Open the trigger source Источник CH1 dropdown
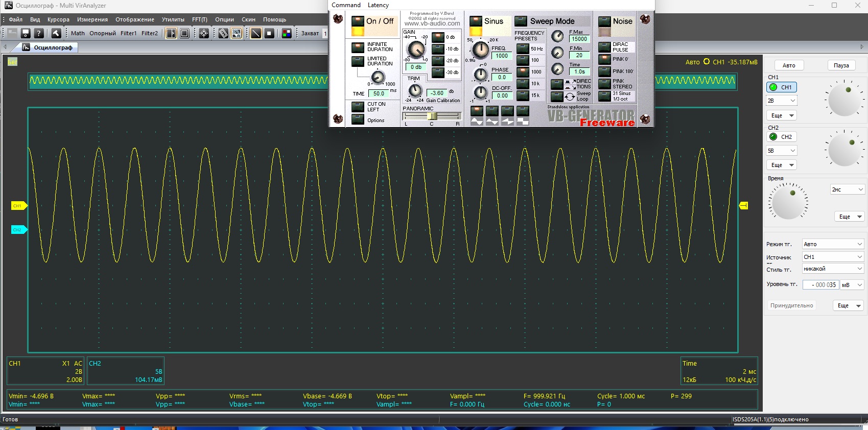The width and height of the screenshot is (868, 430). (833, 257)
